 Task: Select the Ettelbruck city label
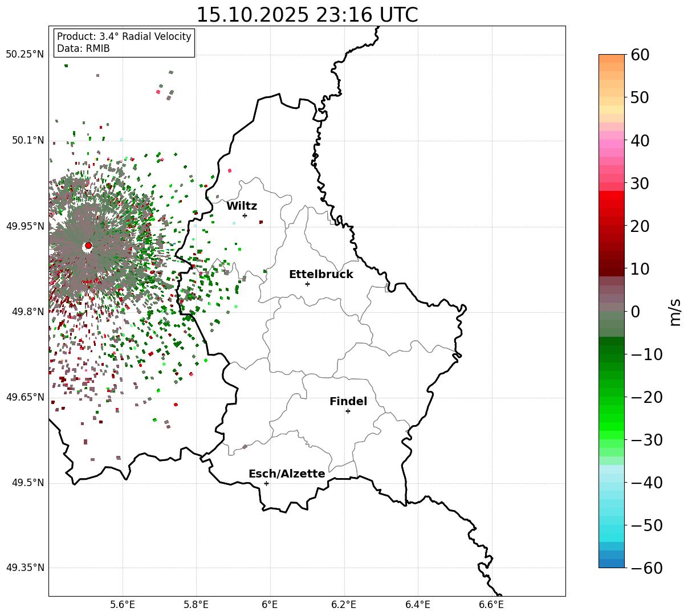pos(321,274)
